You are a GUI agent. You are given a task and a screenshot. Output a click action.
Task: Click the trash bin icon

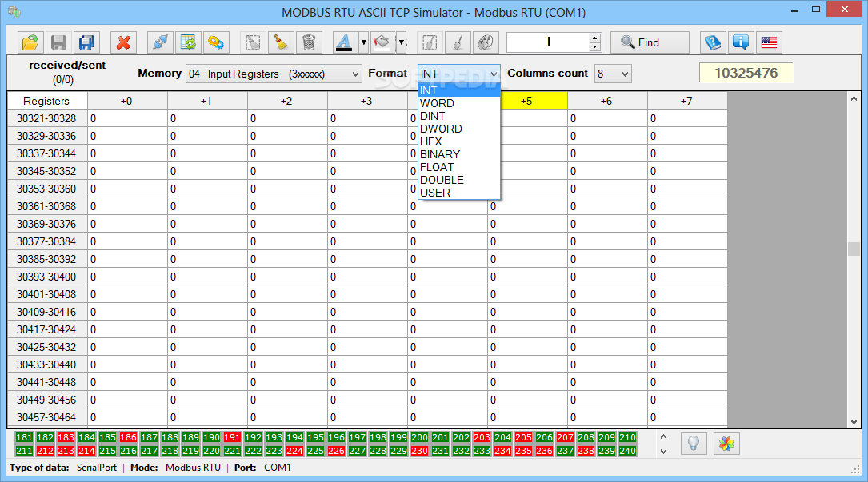point(309,42)
